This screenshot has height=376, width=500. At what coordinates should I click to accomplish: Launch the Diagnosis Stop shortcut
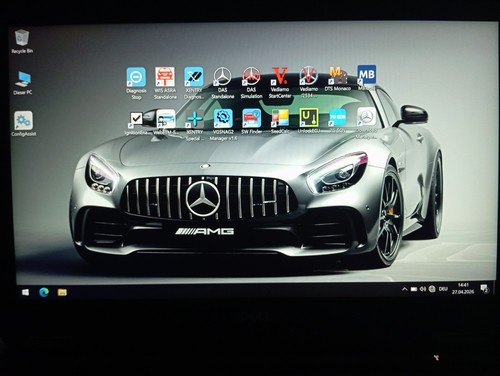(x=136, y=83)
